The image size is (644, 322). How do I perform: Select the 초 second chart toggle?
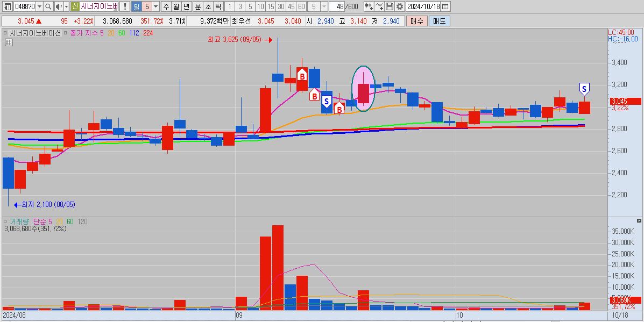click(208, 6)
